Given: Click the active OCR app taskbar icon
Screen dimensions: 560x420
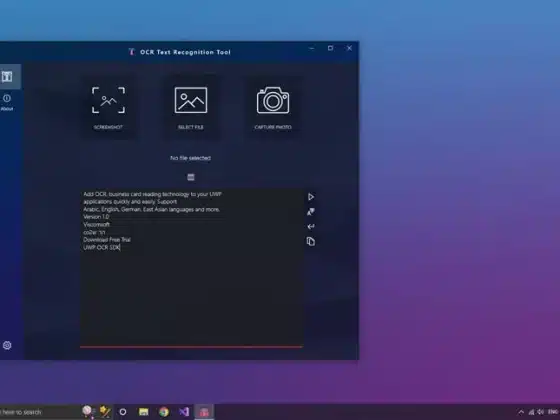Looking at the screenshot, I should (x=204, y=412).
